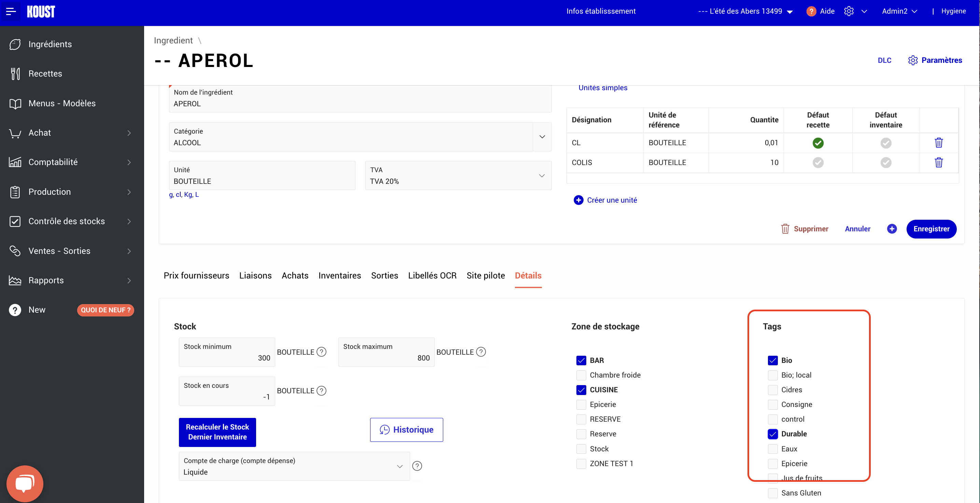The height and width of the screenshot is (503, 980).
Task: Set CL as default inventory unit
Action: coord(886,143)
